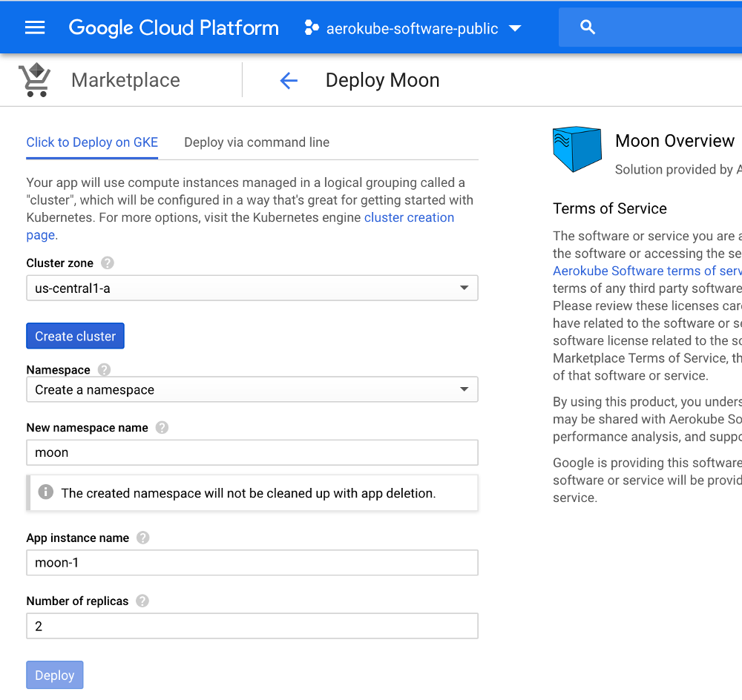Click the Deploy Moon page title

coord(383,80)
